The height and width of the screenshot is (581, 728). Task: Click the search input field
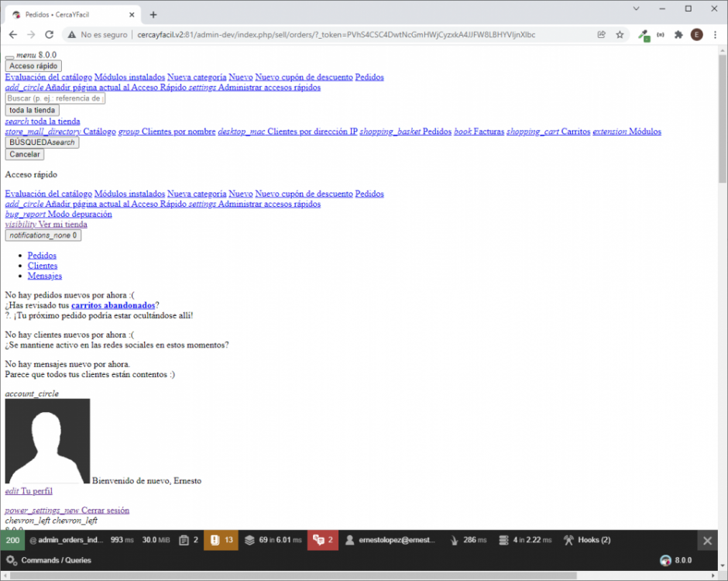(54, 98)
